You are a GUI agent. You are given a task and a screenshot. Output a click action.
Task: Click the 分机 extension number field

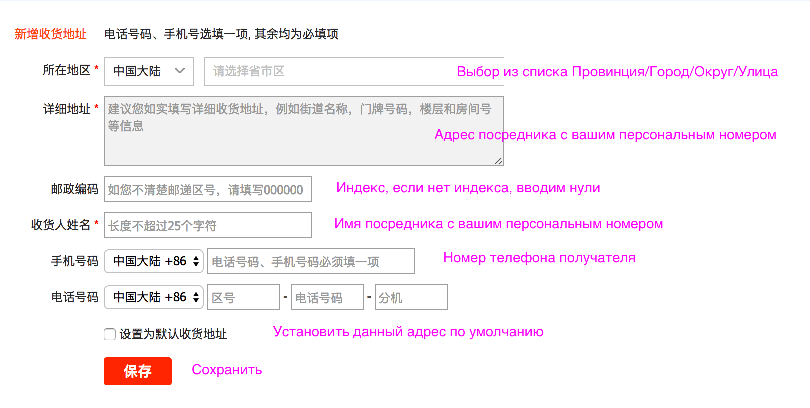pos(410,297)
